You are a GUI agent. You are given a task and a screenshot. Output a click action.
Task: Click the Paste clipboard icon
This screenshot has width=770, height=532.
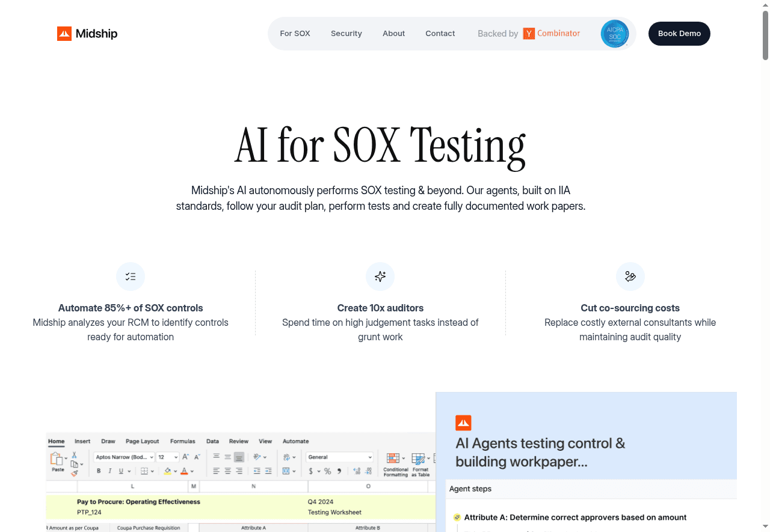click(57, 460)
